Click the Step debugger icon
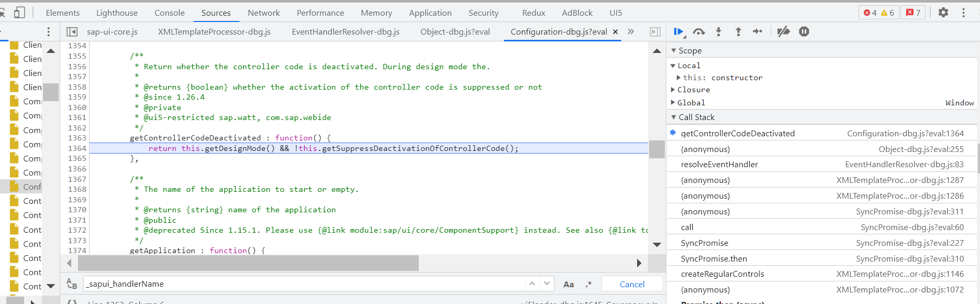Image resolution: width=980 pixels, height=304 pixels. point(758,32)
